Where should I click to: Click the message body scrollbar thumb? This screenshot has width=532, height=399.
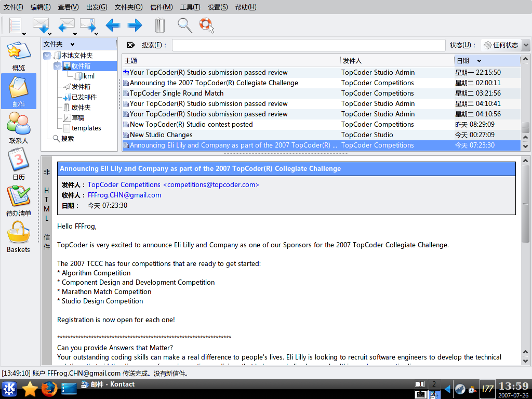[526, 204]
